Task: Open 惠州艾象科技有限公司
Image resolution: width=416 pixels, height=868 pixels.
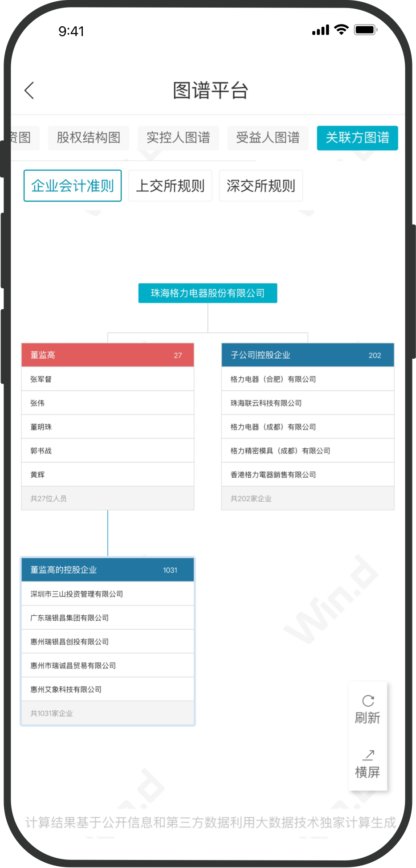Action: click(108, 689)
